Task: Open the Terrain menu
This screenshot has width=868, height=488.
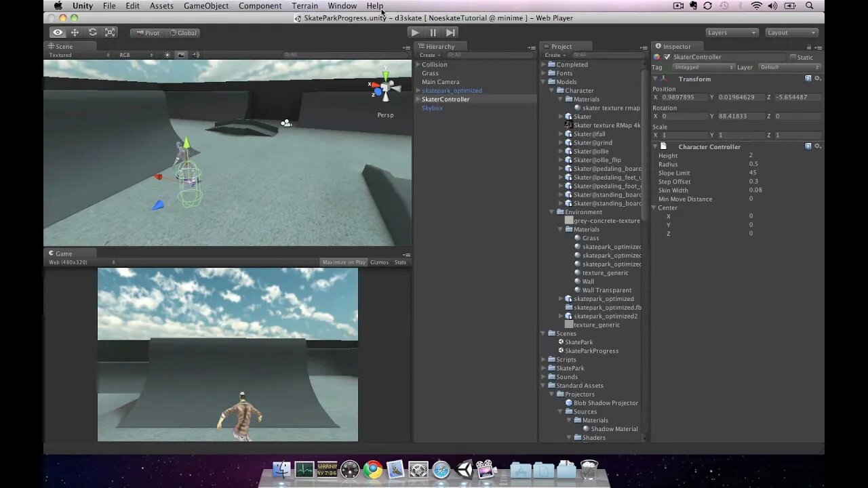Action: (305, 5)
